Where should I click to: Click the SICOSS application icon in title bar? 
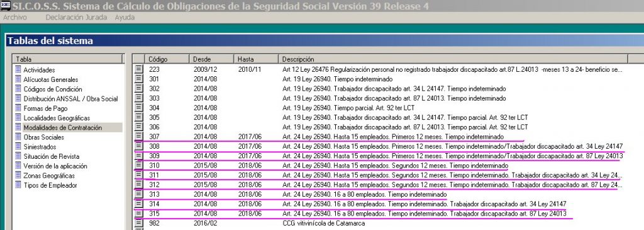click(x=6, y=5)
